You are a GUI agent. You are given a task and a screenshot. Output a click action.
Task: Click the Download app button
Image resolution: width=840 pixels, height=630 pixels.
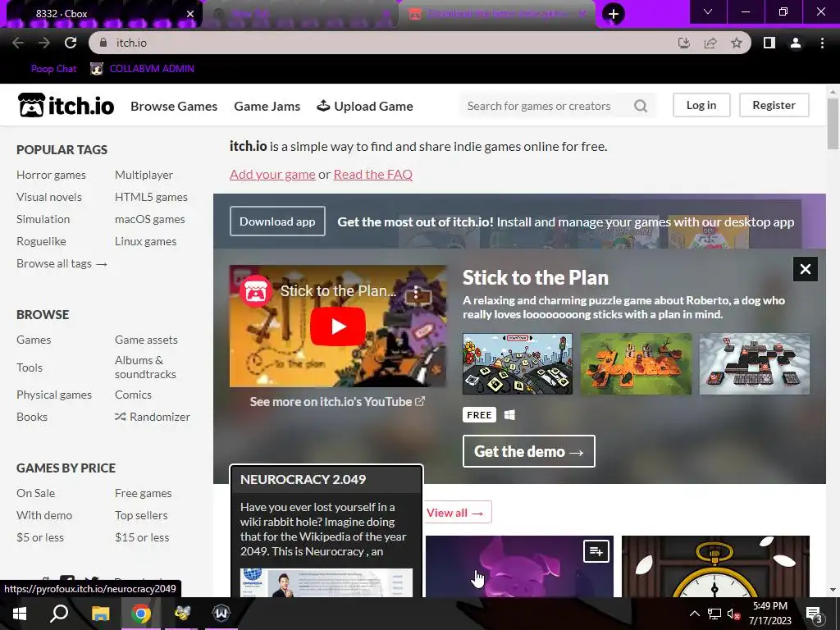pyautogui.click(x=277, y=221)
